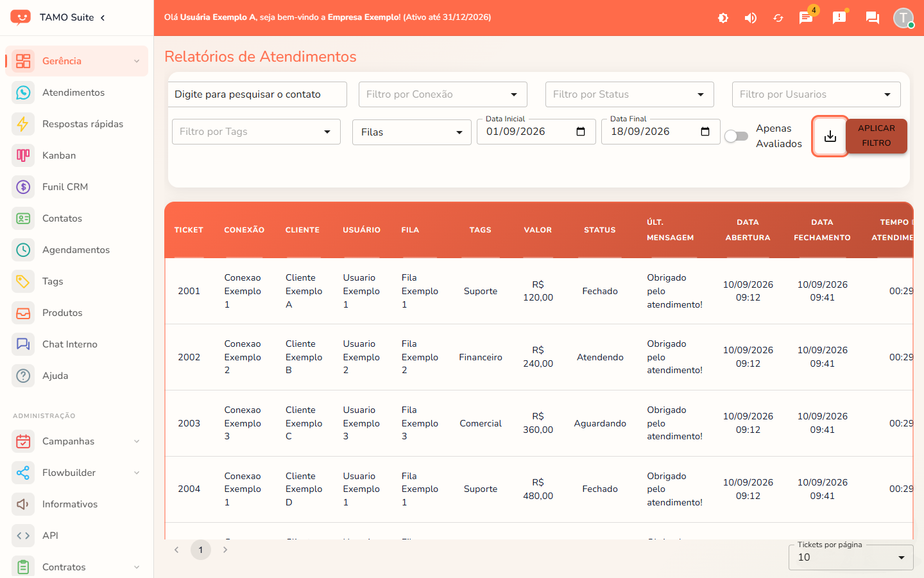Click the refresh sync icon in header
Screen dimensions: 924x578
pos(778,18)
